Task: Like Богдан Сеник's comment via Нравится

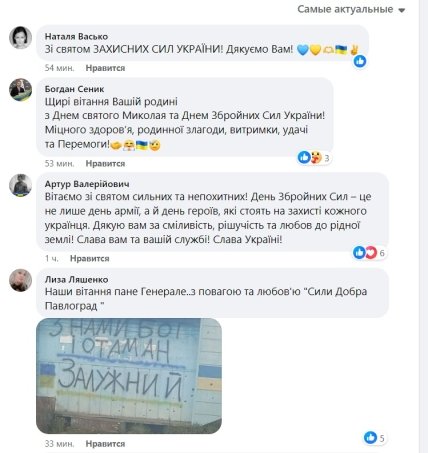Action: pos(105,164)
